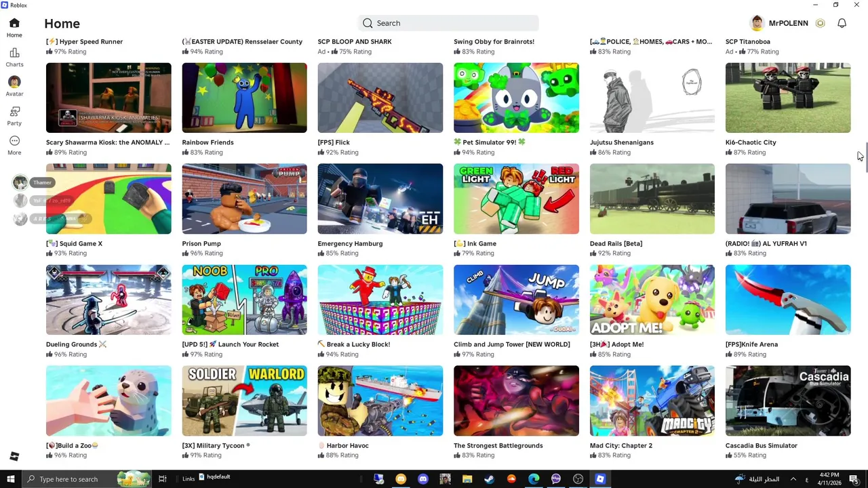
Task: Open SoundCloud icon on taskbar
Action: point(511,479)
